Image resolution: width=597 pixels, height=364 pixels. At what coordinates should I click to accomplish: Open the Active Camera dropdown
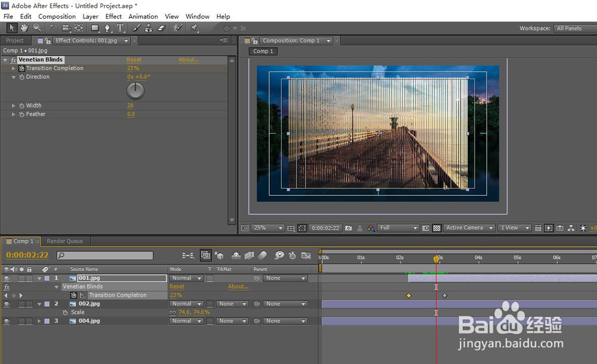click(x=469, y=228)
